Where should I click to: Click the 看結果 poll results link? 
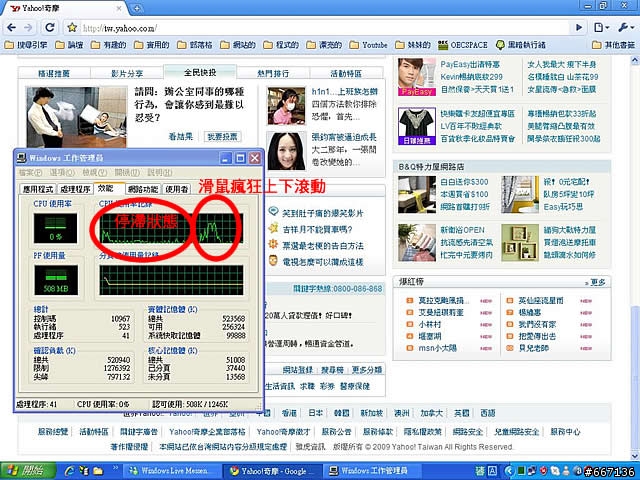[180, 136]
